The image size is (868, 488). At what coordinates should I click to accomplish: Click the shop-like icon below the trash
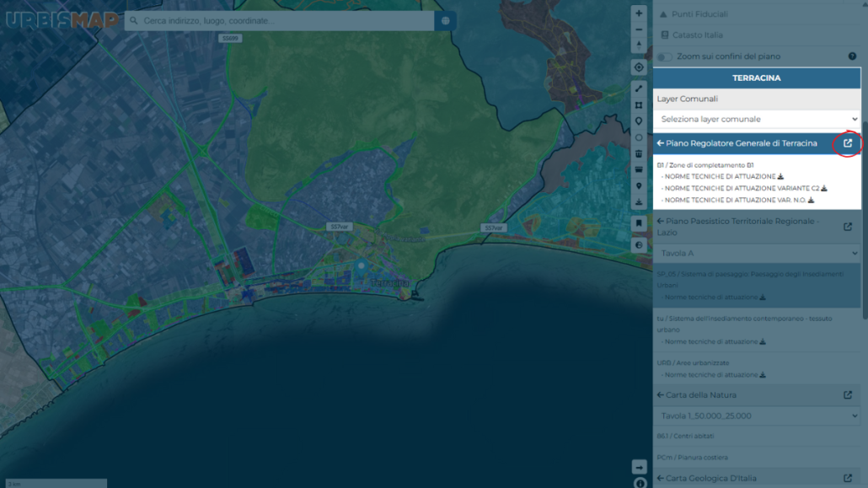click(x=639, y=169)
